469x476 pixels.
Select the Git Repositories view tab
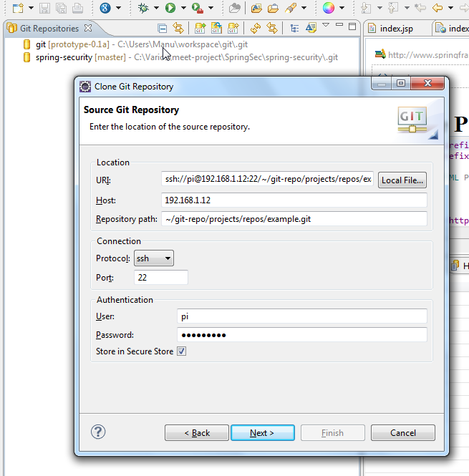click(49, 29)
